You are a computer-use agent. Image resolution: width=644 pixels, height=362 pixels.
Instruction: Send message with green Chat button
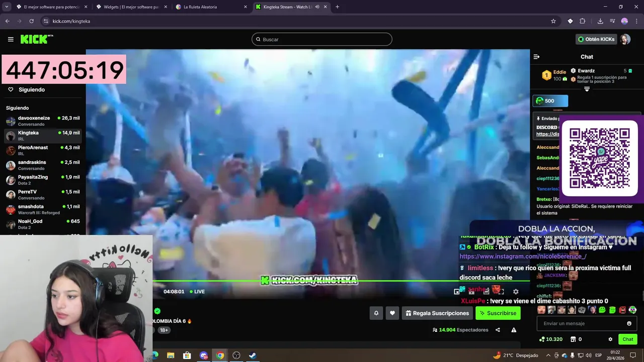click(x=627, y=339)
